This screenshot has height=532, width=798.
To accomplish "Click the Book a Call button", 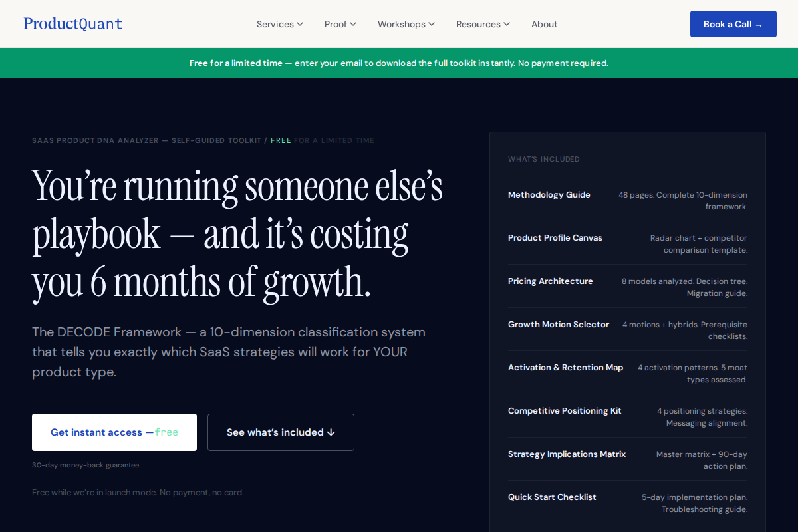I will point(733,23).
